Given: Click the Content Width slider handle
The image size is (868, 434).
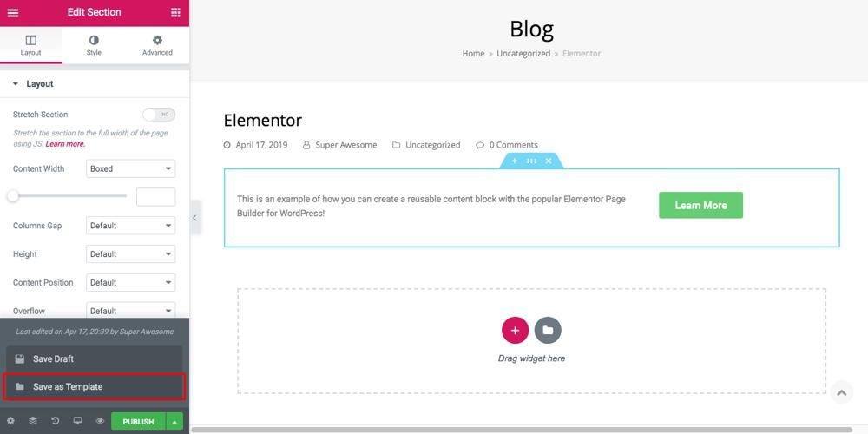Looking at the screenshot, I should pos(13,196).
